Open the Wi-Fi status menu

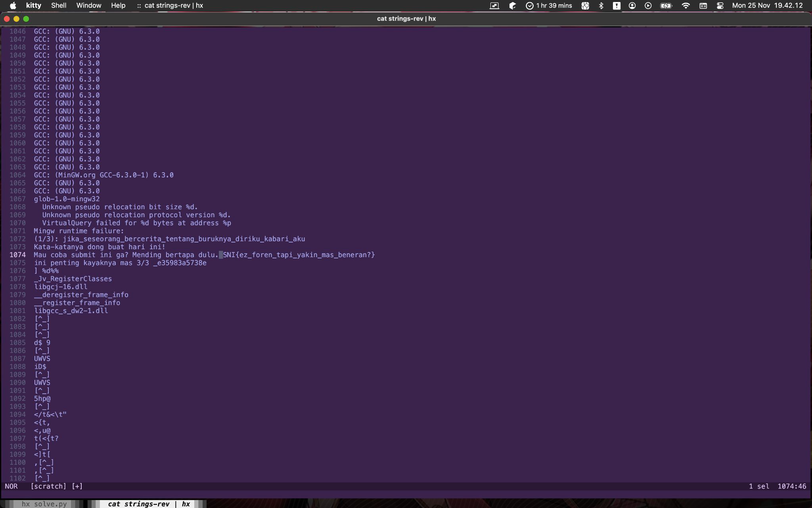pos(686,6)
